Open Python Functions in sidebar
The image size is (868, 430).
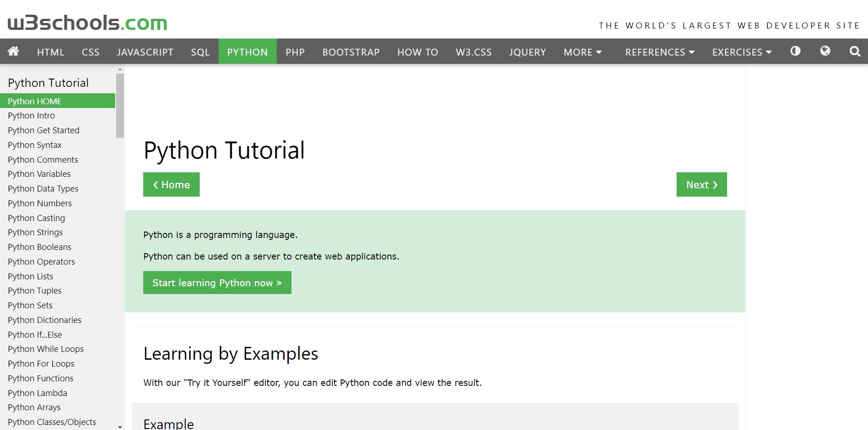(x=40, y=378)
